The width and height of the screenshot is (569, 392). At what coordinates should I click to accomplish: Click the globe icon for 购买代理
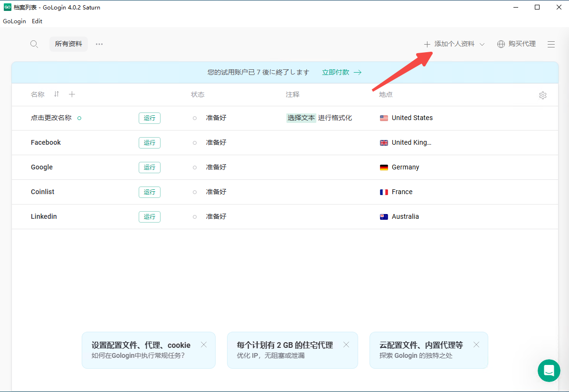(x=501, y=44)
